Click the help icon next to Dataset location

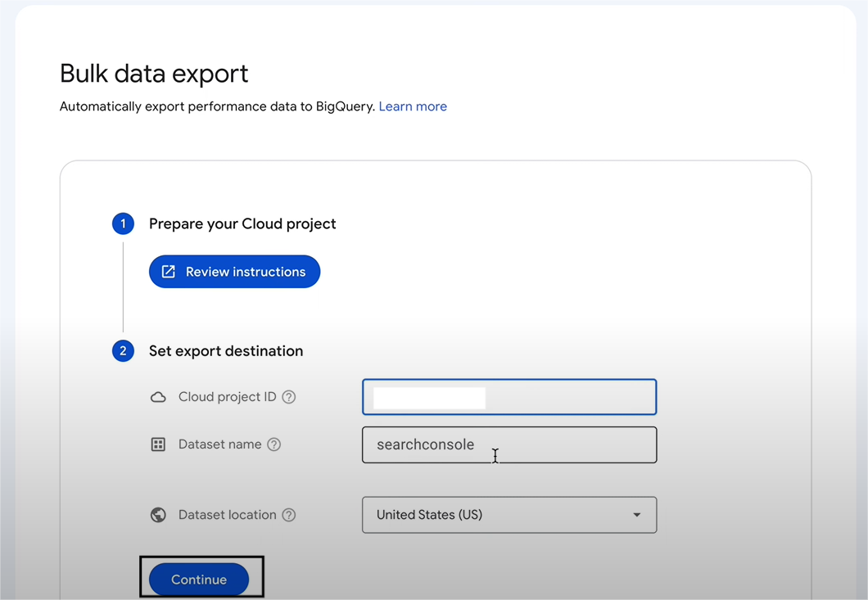pos(289,515)
